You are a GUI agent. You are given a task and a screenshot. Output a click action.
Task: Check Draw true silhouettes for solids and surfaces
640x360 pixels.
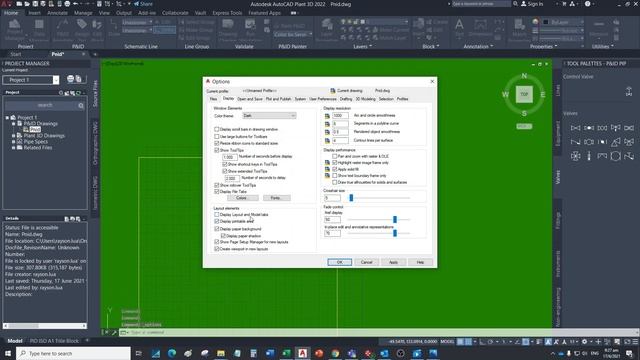(335, 182)
